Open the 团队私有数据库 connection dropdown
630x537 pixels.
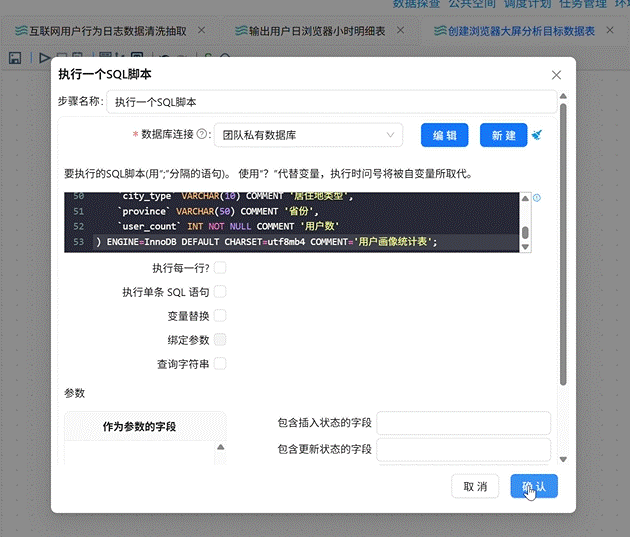pyautogui.click(x=309, y=135)
